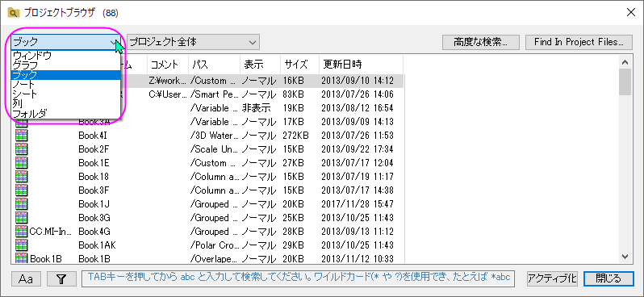Click the workbook icon in the Book1E row
Viewport: 644px width, 297px height.
[x=21, y=163]
